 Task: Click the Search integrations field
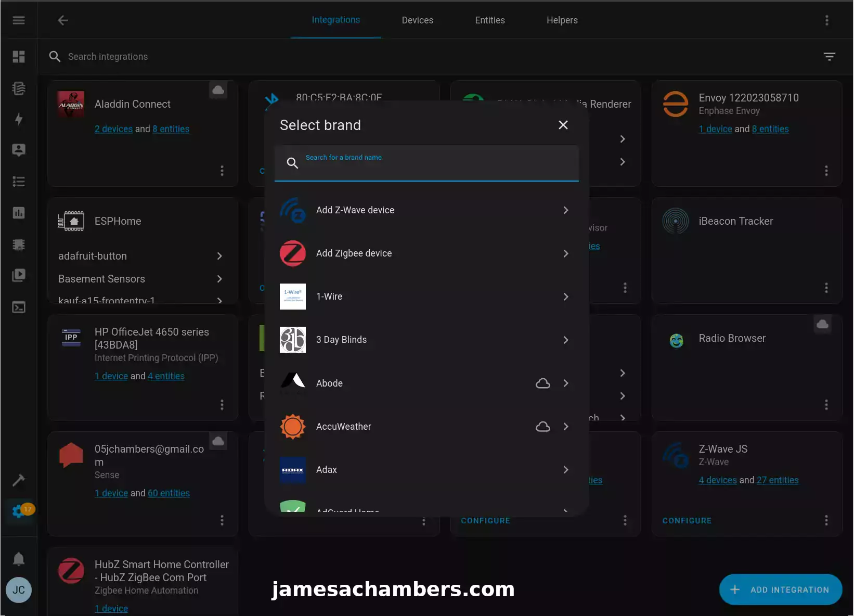click(432, 57)
